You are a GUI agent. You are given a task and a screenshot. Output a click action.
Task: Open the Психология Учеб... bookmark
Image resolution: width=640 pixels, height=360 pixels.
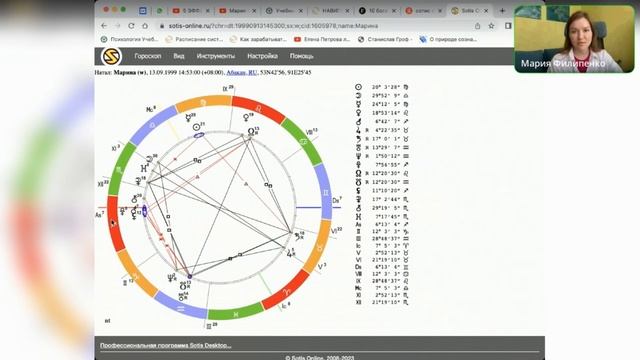pyautogui.click(x=129, y=40)
